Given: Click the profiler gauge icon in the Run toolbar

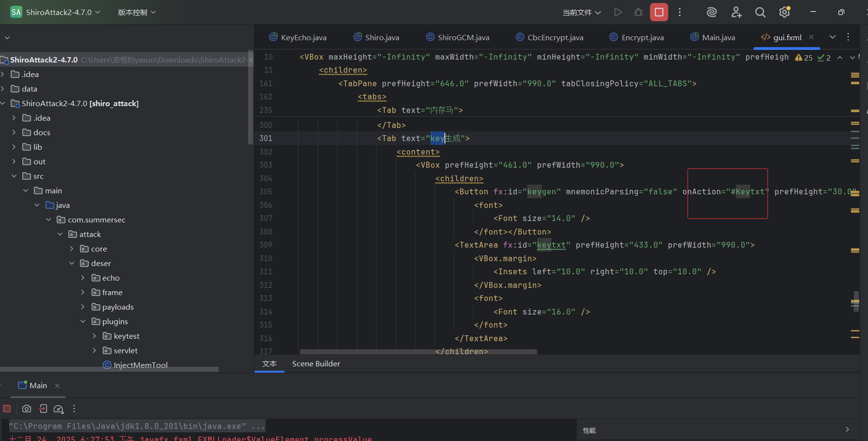Looking at the screenshot, I should 58,409.
